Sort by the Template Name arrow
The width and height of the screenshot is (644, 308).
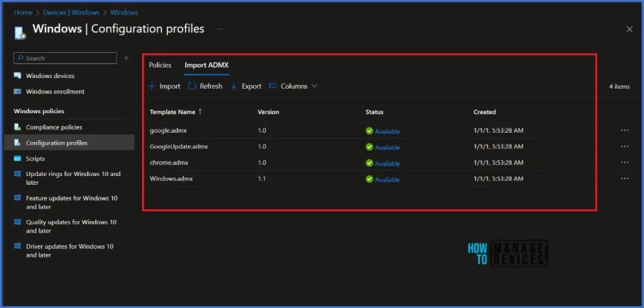[200, 112]
